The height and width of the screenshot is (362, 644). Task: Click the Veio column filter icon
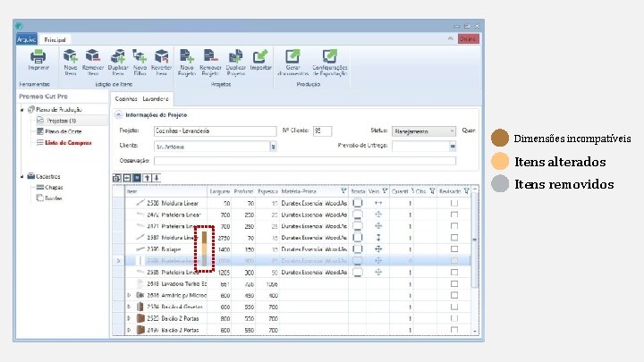point(385,191)
